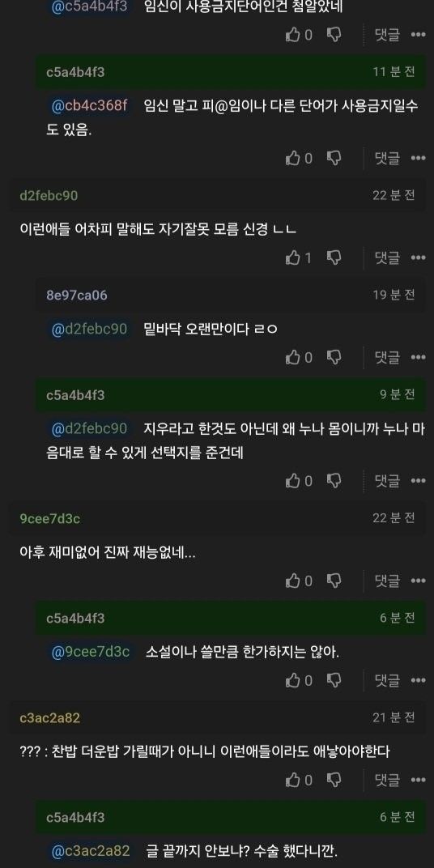434x868 pixels.
Task: Downvote d2febc90's comment about 신경 ㄴㄴ
Action: click(334, 257)
